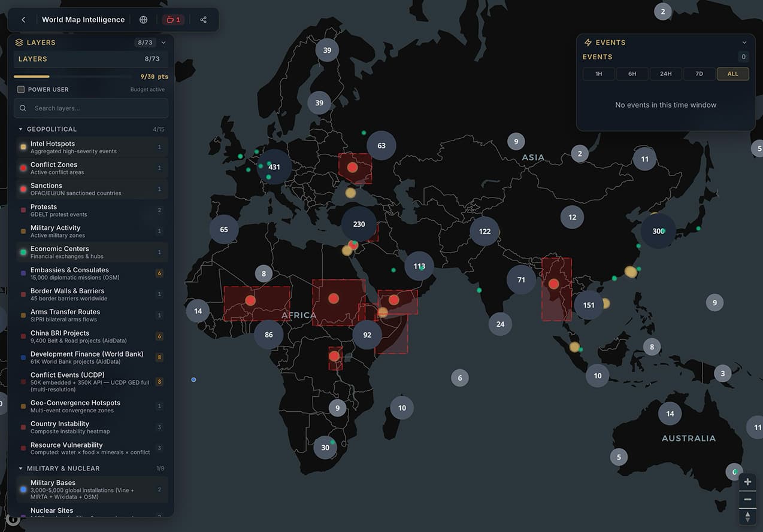763x532 pixels.
Task: Select the 24H events time filter
Action: [x=665, y=74]
